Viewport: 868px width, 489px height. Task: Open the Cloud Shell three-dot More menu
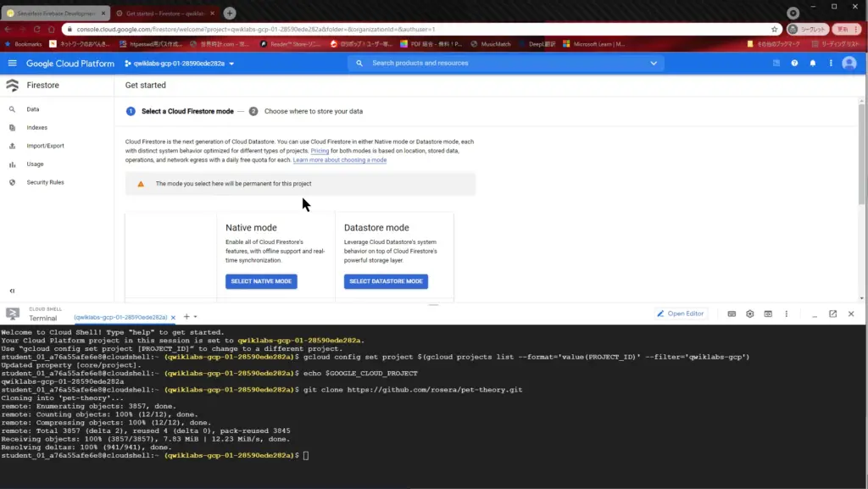(786, 314)
